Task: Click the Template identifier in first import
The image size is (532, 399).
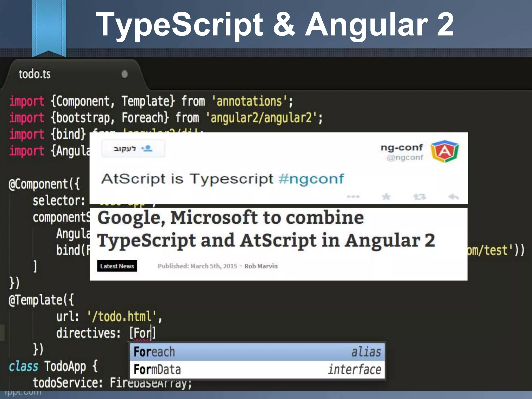Action: pyautogui.click(x=145, y=101)
